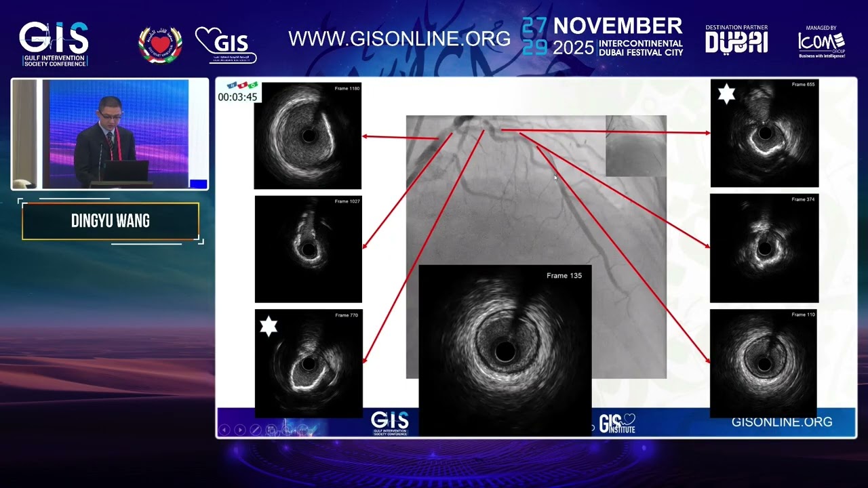Image resolution: width=868 pixels, height=488 pixels.
Task: Click the small inset angiogram at the top right
Action: point(636,146)
